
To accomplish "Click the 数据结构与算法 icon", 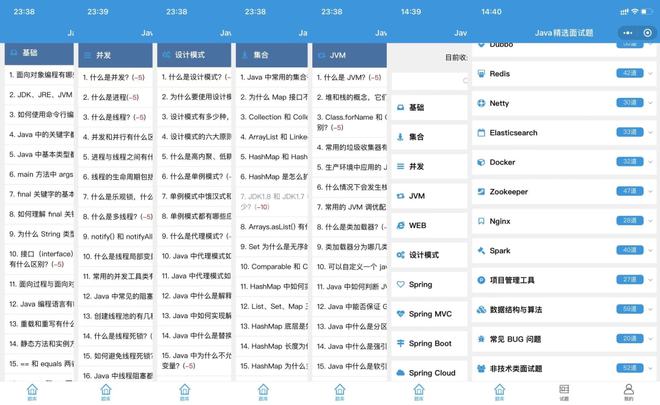I will click(480, 309).
